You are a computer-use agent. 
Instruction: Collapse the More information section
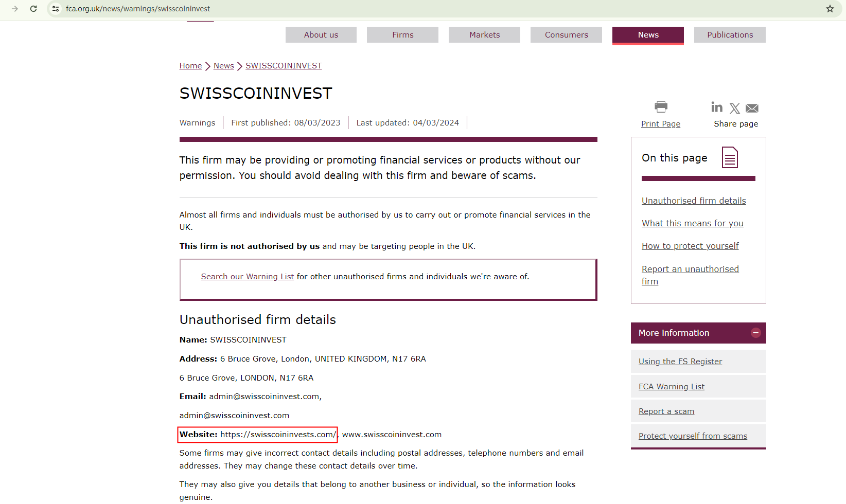pyautogui.click(x=756, y=333)
